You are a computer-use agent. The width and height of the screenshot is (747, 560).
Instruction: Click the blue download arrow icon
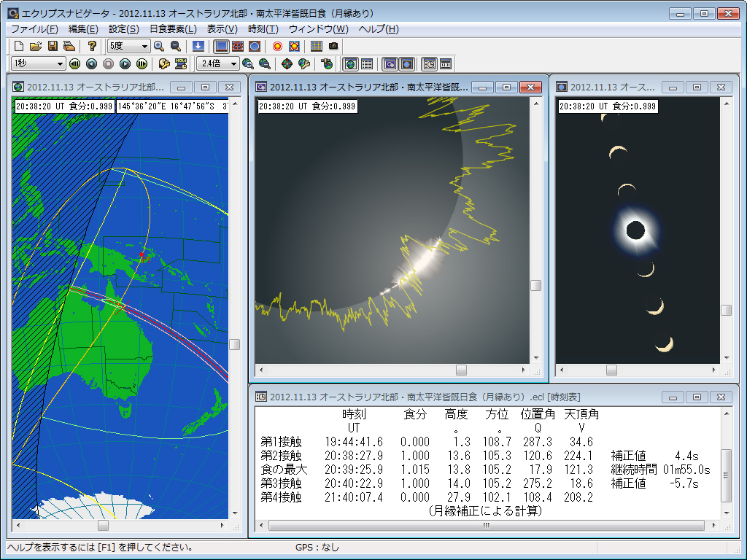tap(198, 46)
